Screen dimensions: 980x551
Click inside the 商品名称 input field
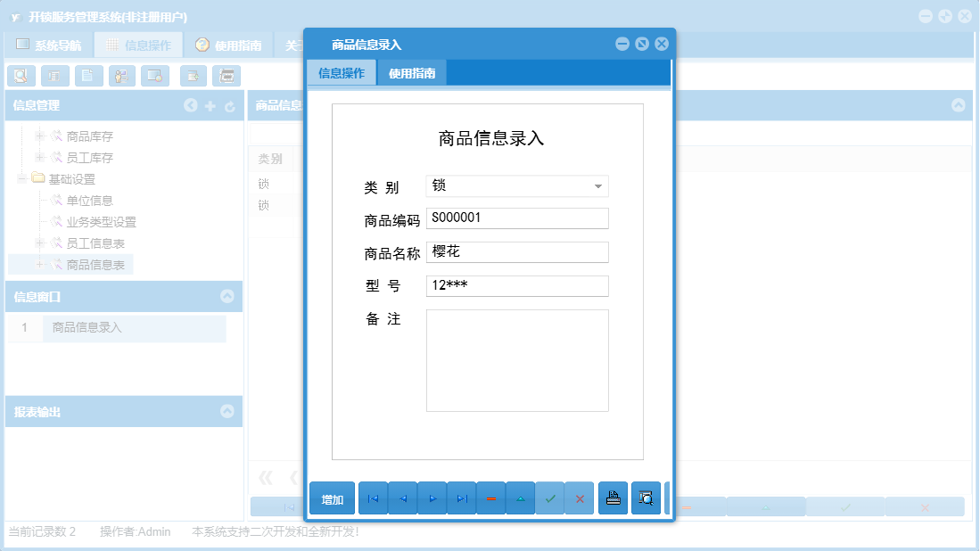pyautogui.click(x=517, y=251)
